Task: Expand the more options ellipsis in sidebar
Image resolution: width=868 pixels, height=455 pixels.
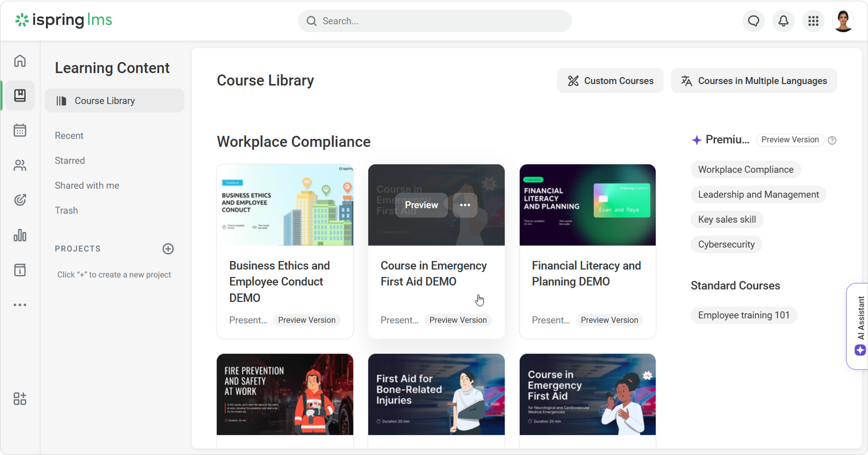Action: pyautogui.click(x=20, y=305)
